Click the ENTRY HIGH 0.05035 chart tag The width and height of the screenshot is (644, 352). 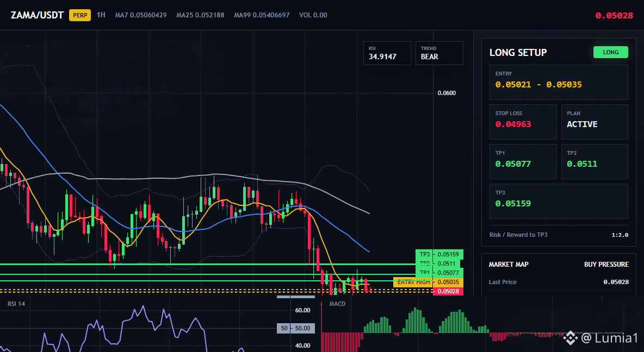429,282
